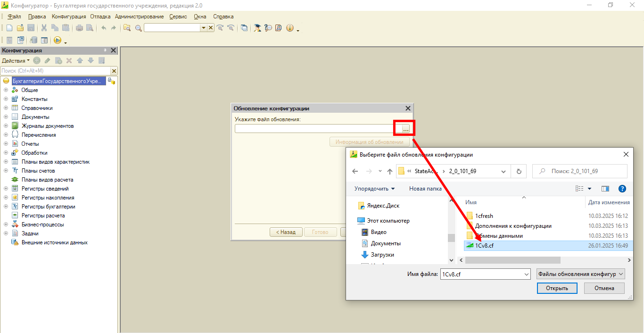Open the configuration with the folder icon
The height and width of the screenshot is (333, 644).
20,28
